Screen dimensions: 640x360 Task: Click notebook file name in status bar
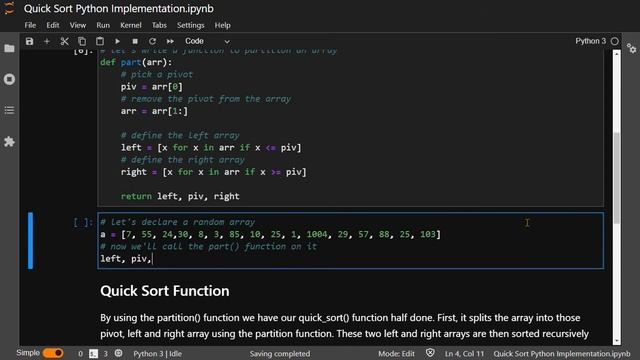pyautogui.click(x=562, y=353)
